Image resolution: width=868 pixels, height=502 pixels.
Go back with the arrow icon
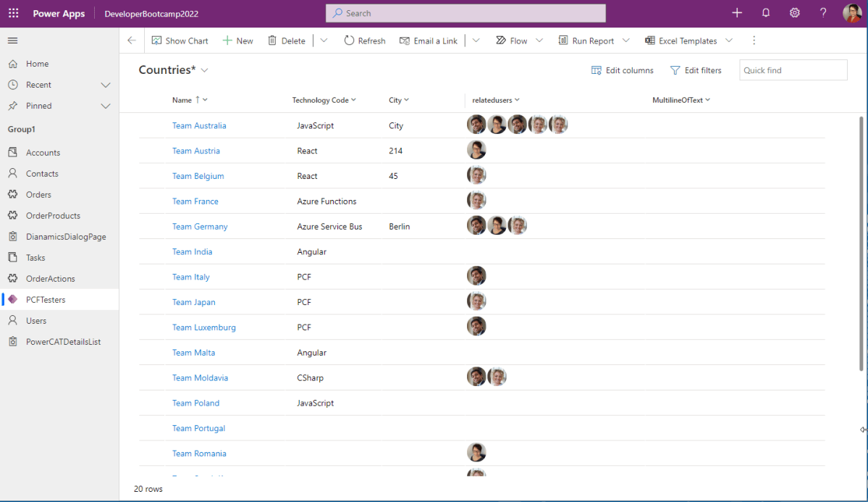[132, 41]
